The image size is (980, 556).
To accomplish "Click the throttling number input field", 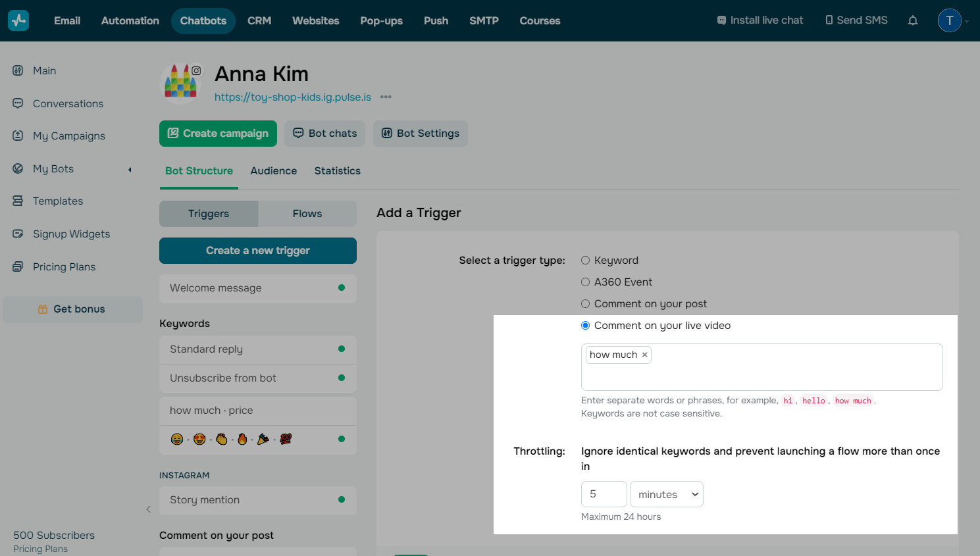I will click(x=604, y=494).
